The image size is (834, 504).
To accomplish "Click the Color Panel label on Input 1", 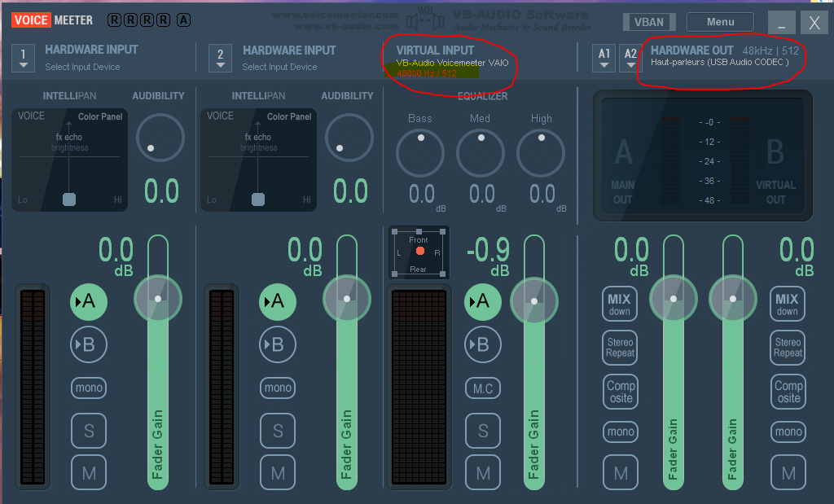I will (x=100, y=116).
